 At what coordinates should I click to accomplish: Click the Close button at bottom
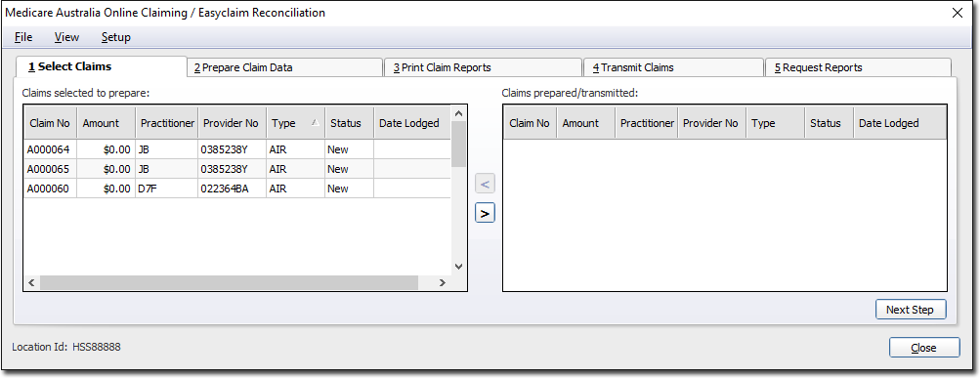tap(923, 348)
